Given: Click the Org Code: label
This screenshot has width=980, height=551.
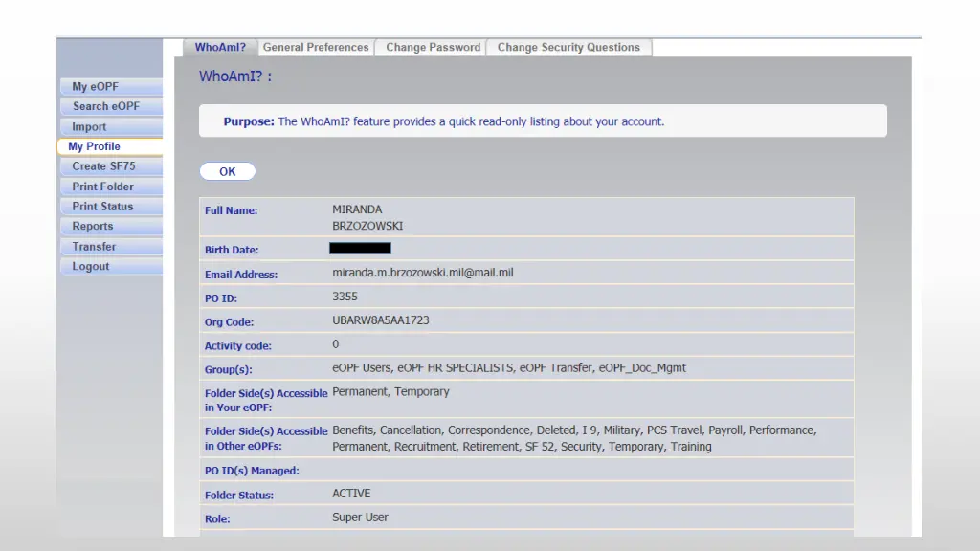Looking at the screenshot, I should (x=229, y=322).
